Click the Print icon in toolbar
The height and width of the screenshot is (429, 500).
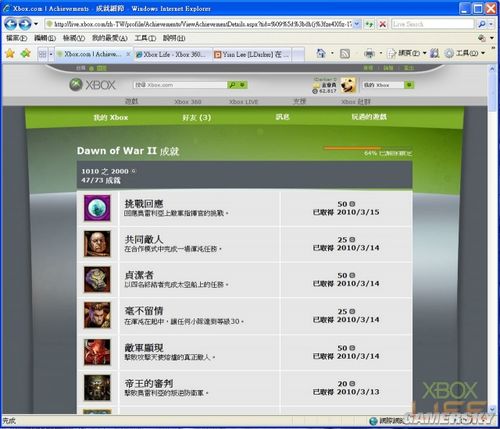coord(369,54)
